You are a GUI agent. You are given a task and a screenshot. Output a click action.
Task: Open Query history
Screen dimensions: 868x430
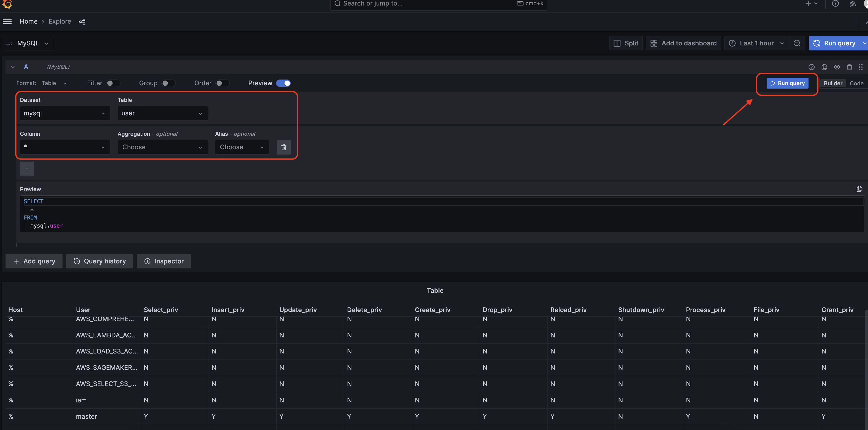(x=100, y=261)
